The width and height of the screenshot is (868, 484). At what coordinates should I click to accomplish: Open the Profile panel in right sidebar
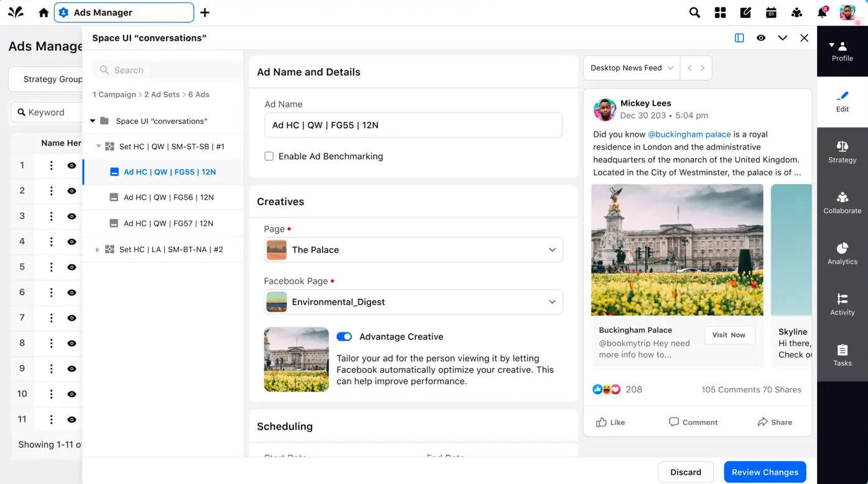(x=843, y=51)
